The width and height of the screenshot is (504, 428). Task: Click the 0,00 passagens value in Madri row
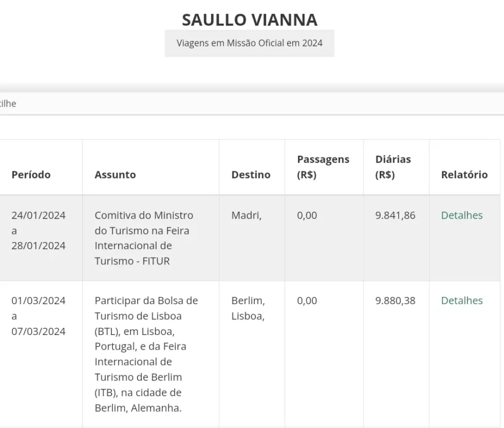(307, 216)
